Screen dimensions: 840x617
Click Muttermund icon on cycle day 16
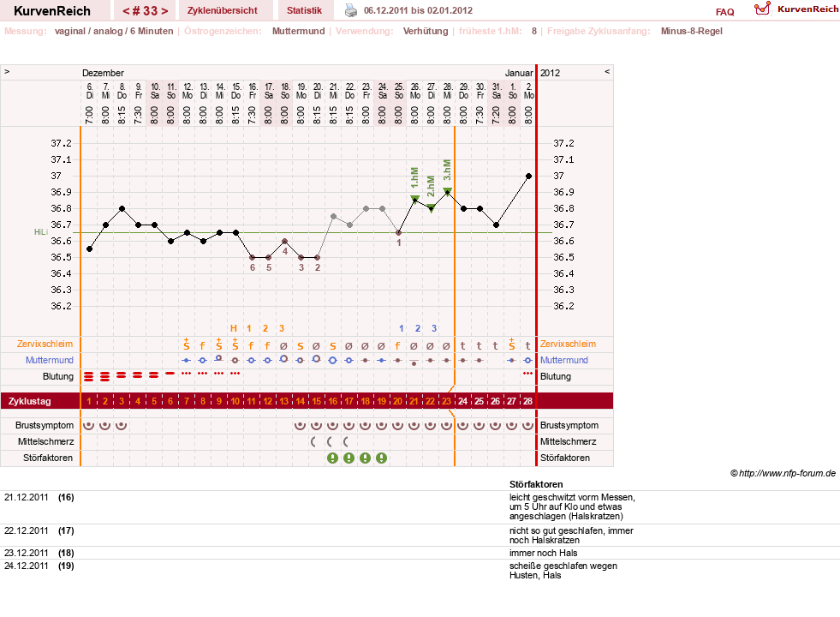[333, 361]
